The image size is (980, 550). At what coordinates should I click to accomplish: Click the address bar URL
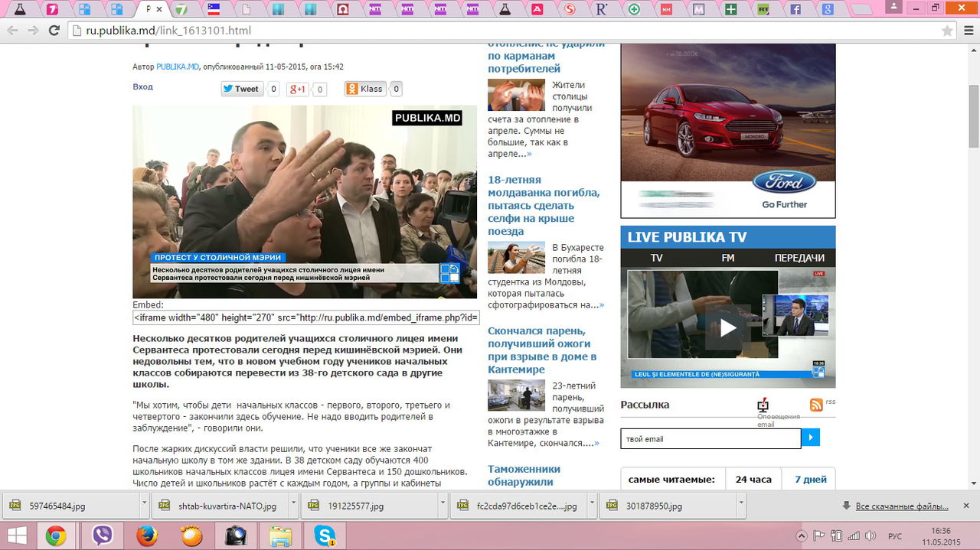click(x=168, y=31)
